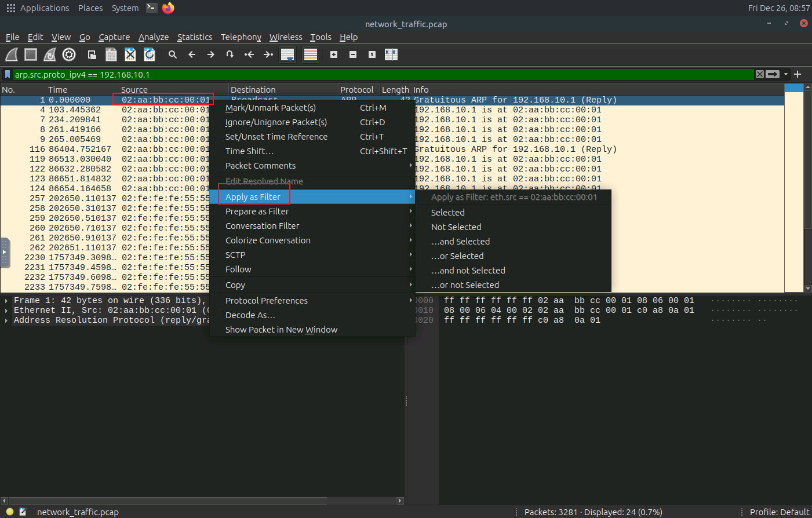
Task: Open the Follow submenu
Action: [312, 269]
